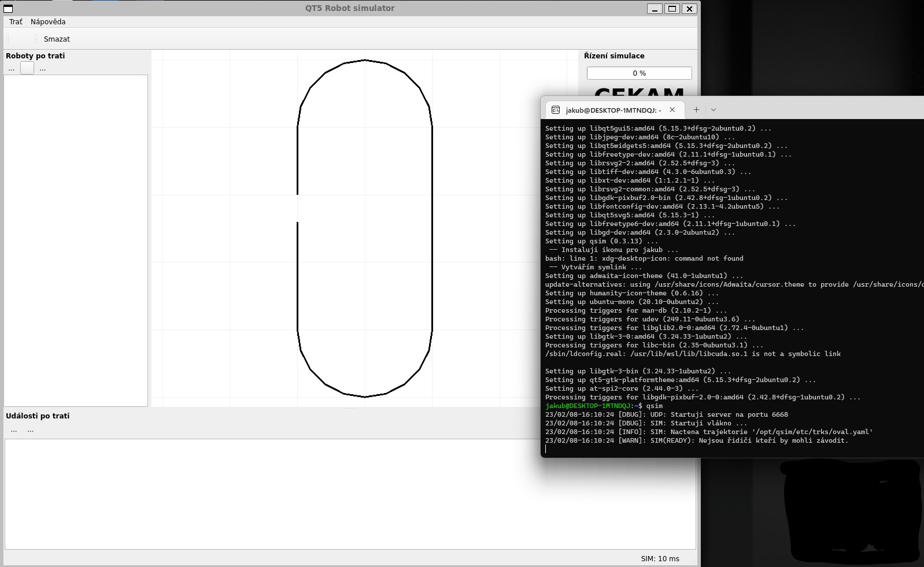Click the '...' button right of the blank square button
Image resolution: width=924 pixels, height=567 pixels.
[43, 68]
